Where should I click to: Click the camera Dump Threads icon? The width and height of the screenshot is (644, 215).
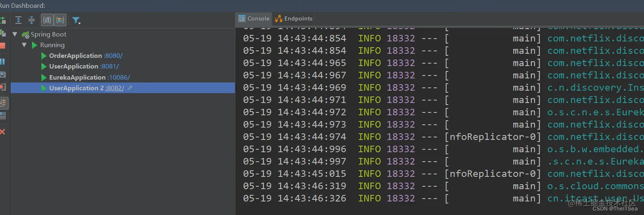[3, 75]
